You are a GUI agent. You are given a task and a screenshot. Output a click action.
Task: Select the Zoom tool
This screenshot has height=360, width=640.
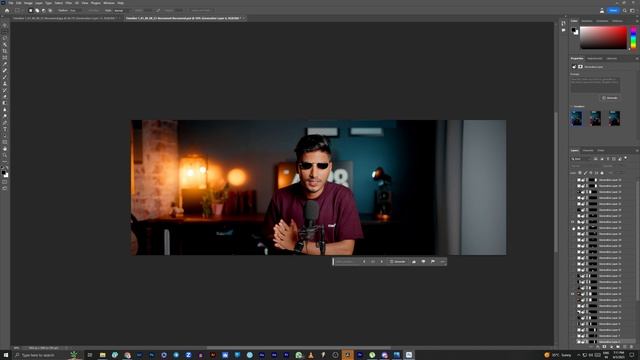point(5,156)
